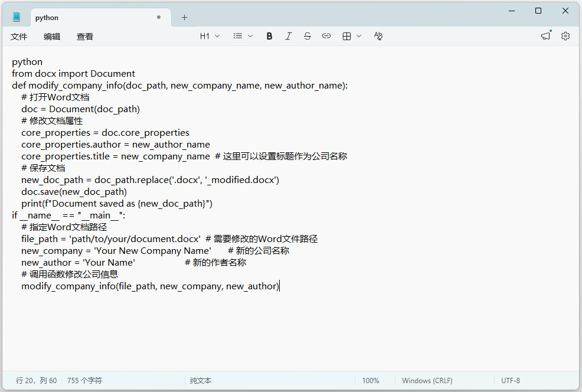Click the bulleted list icon

point(237,36)
